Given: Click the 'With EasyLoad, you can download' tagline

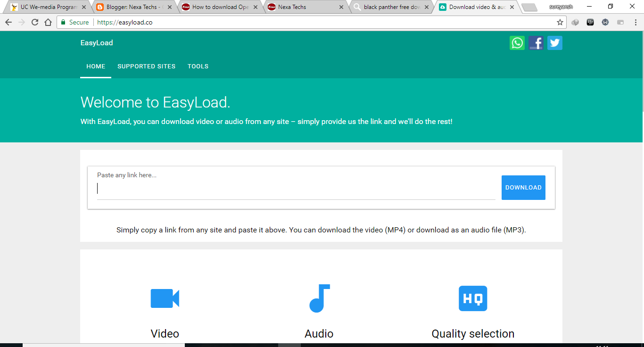Looking at the screenshot, I should coord(266,122).
